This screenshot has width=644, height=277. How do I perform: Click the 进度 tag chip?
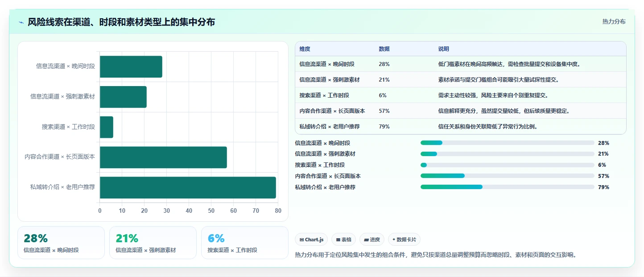(x=372, y=240)
